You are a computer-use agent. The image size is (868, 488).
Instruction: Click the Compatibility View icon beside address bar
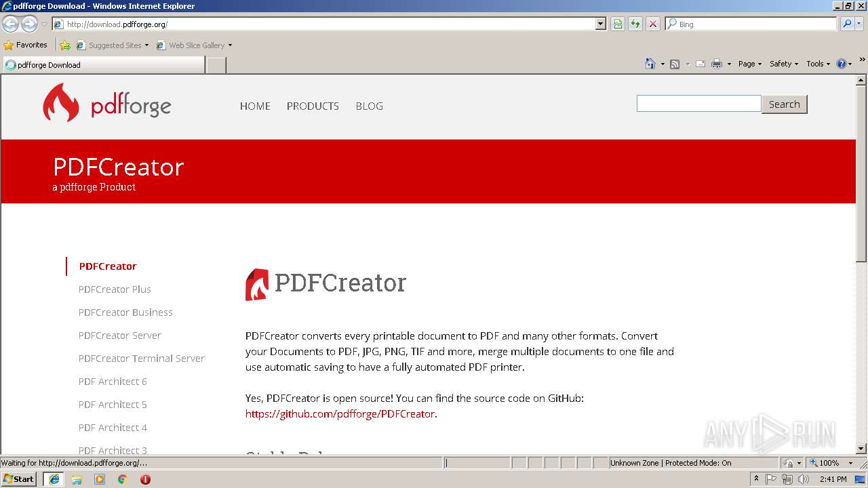(x=618, y=24)
